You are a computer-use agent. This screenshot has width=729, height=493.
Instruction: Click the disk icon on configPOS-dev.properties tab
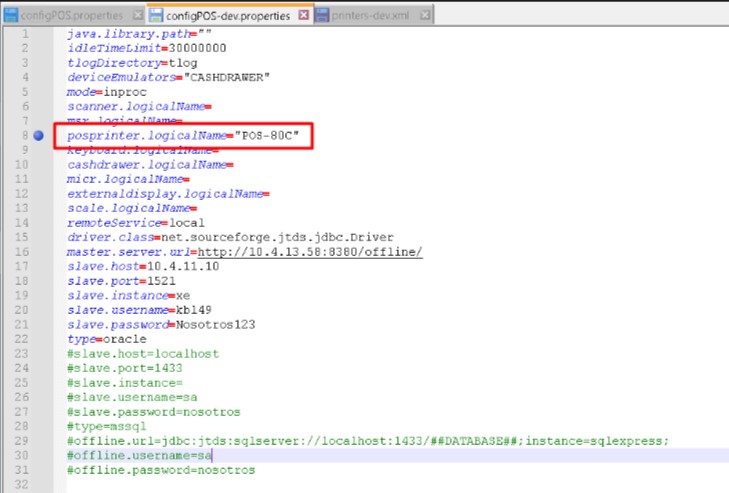(157, 16)
